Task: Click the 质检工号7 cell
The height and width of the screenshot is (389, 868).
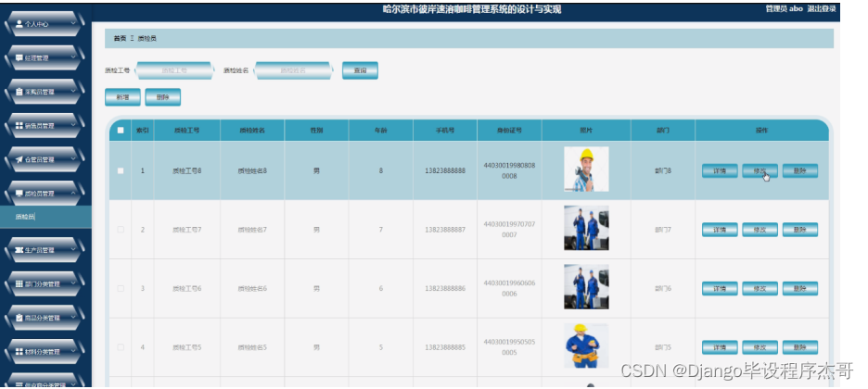Action: 186,230
